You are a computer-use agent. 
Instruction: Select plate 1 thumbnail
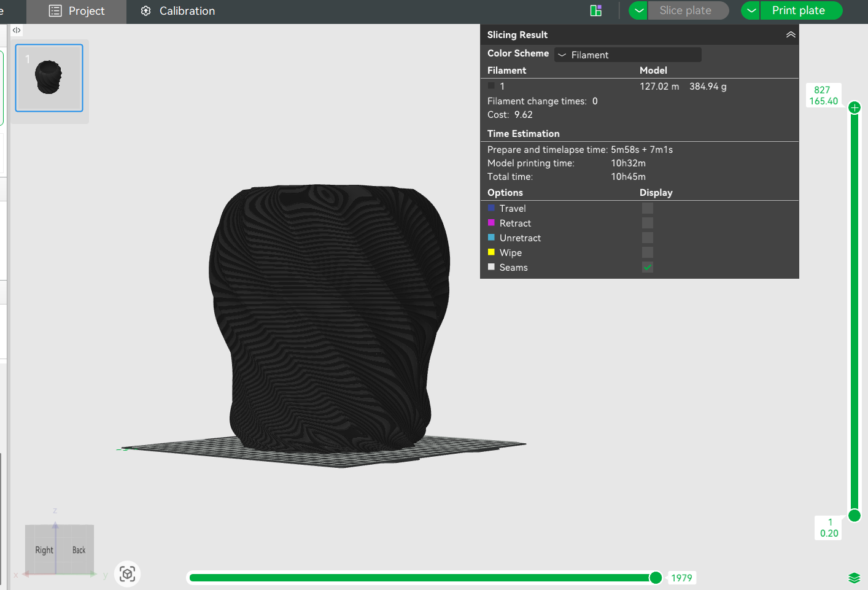click(x=49, y=78)
